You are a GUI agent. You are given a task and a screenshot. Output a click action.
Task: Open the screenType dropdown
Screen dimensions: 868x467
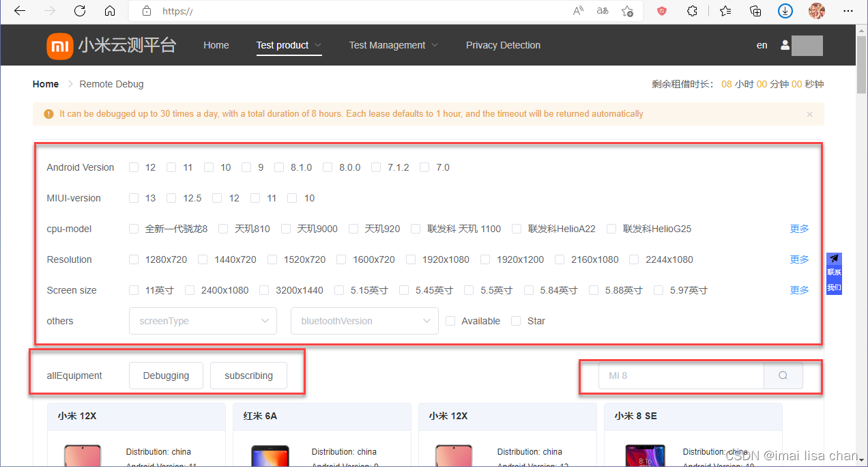pos(203,321)
